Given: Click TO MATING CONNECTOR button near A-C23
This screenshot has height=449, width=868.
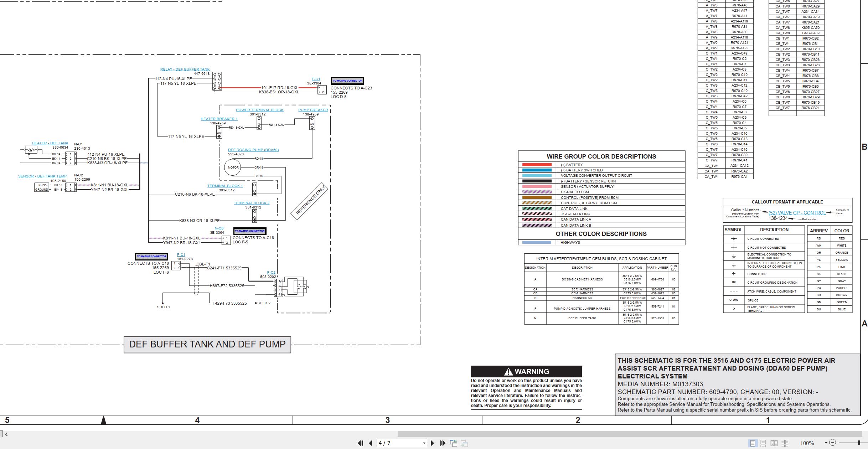Looking at the screenshot, I should 347,81.
